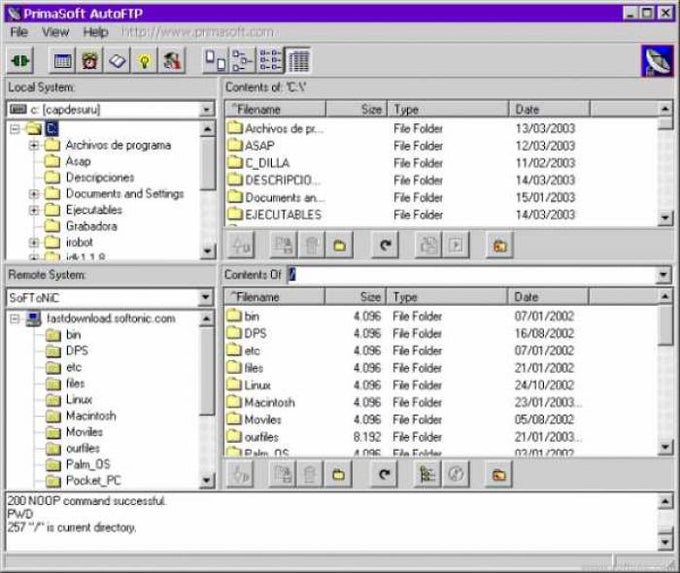Click remote pane tree list icon

(428, 474)
